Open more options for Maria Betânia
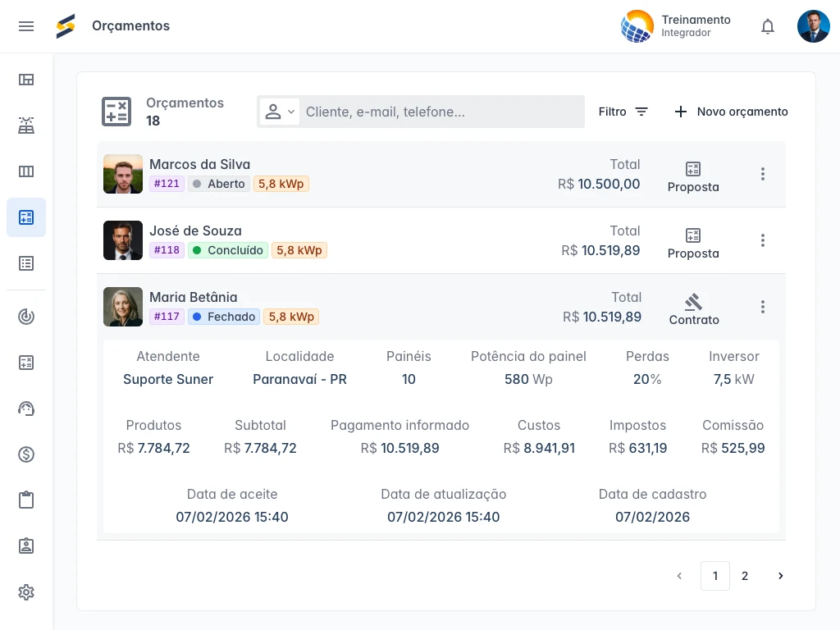The image size is (840, 630). pos(763,307)
